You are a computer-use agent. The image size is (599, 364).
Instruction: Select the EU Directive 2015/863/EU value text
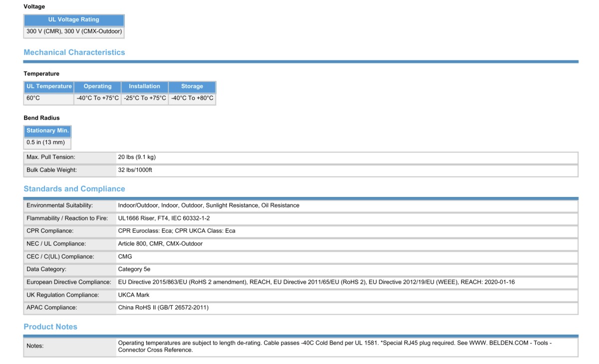click(x=316, y=282)
